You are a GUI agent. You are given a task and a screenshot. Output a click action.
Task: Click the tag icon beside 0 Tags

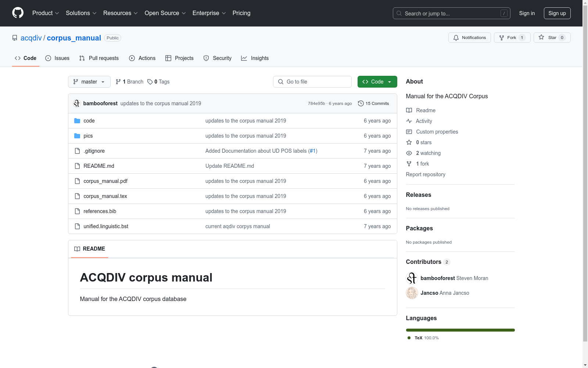pos(150,82)
